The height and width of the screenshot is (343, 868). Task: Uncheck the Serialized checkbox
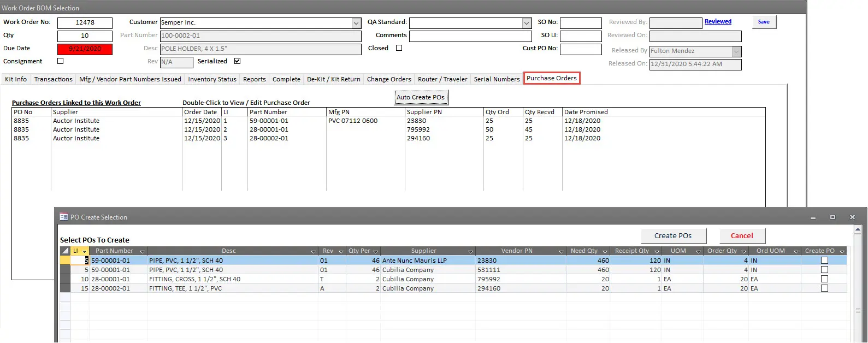click(x=237, y=61)
